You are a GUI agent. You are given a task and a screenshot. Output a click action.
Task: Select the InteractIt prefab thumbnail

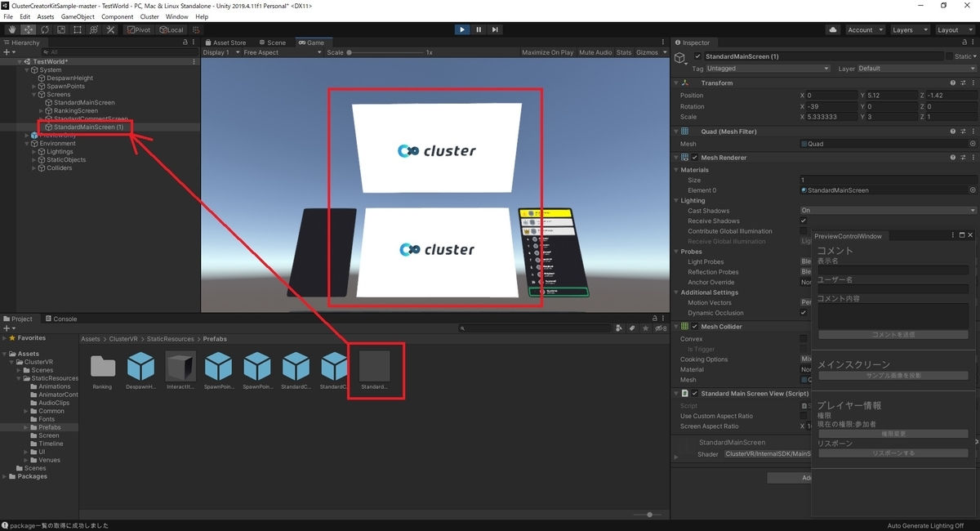point(180,367)
